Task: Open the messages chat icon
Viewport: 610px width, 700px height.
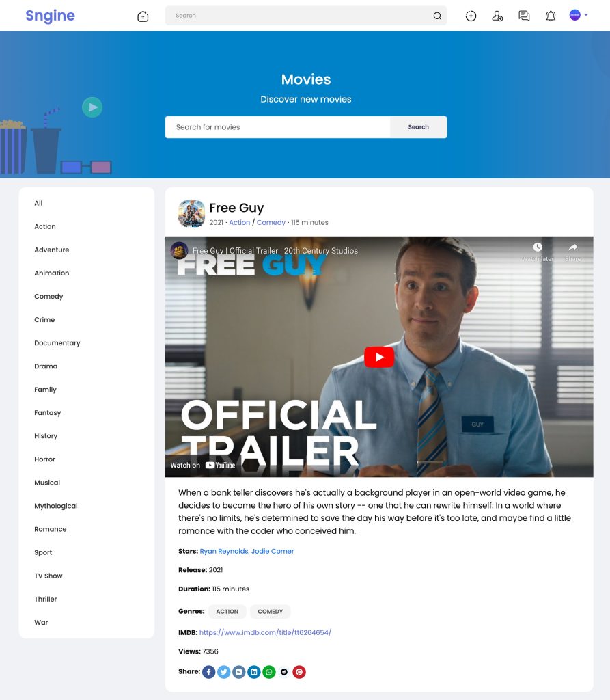Action: [524, 16]
